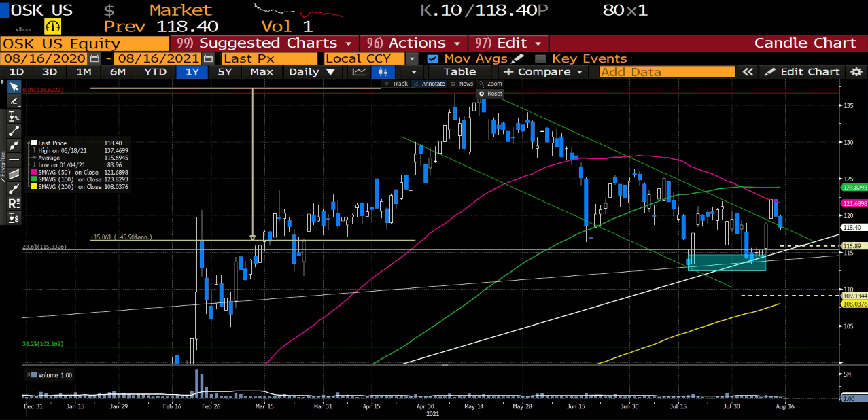This screenshot has width=868, height=420.
Task: Choose the parallel channel drawing tool
Action: pyautogui.click(x=14, y=174)
